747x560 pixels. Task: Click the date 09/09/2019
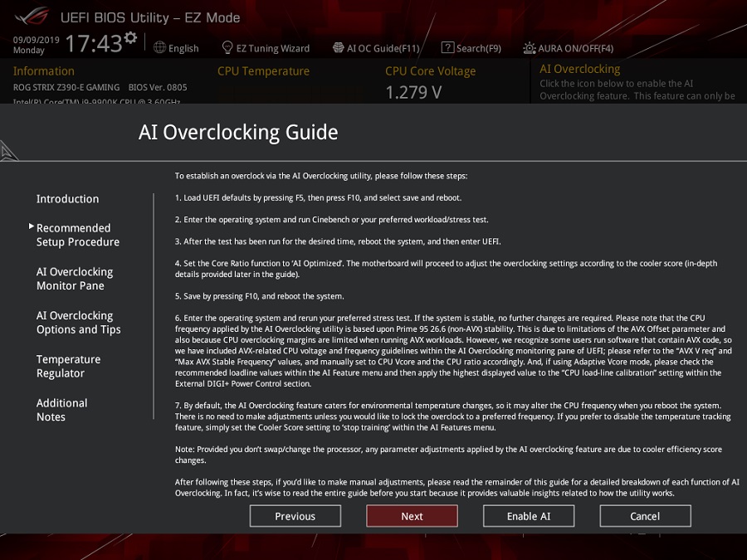click(37, 40)
